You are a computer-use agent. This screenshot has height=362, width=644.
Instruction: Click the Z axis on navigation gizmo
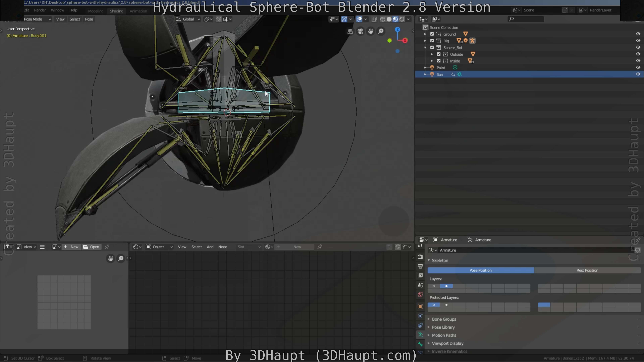coord(397,29)
